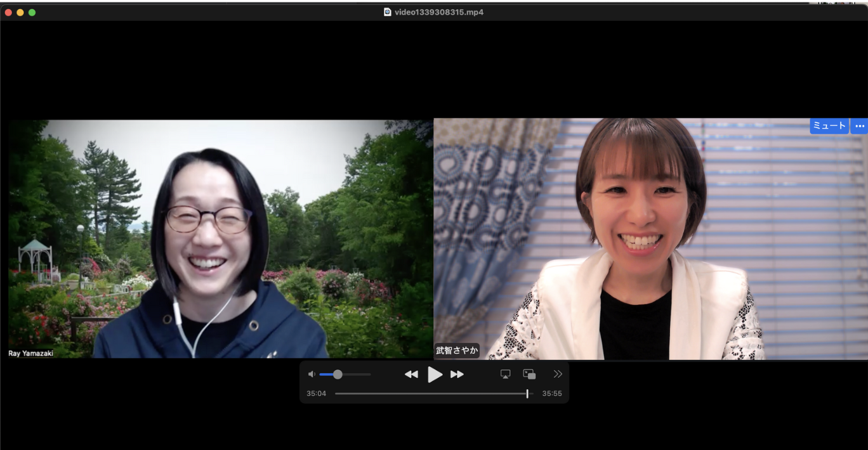Click the volume slider knob
The width and height of the screenshot is (868, 450).
point(338,375)
